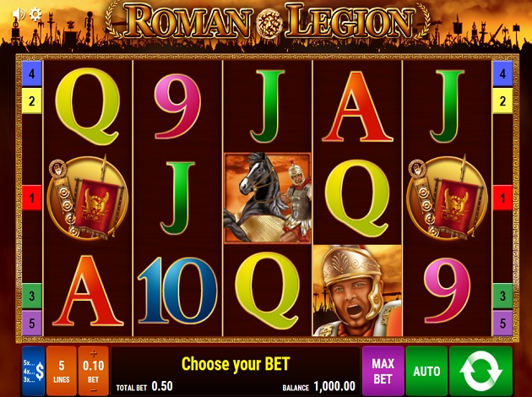Screen dimensions: 532x397
Task: Click the shouting centurion symbol
Action: (357, 291)
